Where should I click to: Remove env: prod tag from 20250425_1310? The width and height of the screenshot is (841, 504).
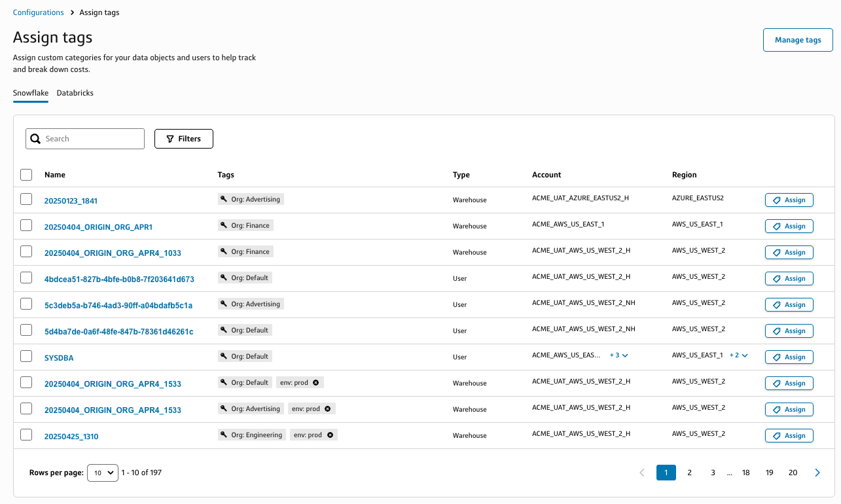(x=330, y=435)
